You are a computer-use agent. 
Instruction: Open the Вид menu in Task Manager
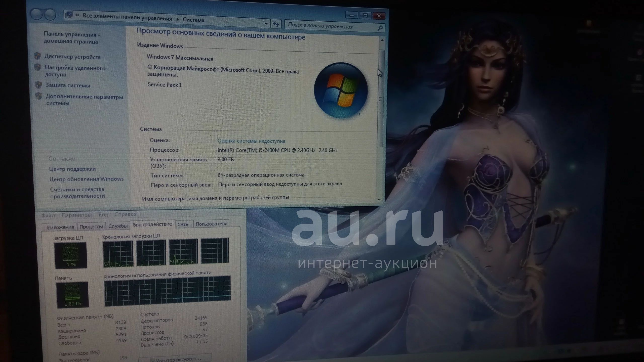pos(103,214)
